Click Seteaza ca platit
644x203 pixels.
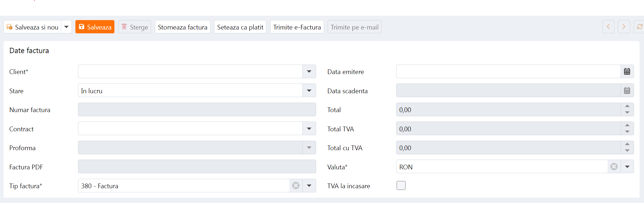(240, 27)
